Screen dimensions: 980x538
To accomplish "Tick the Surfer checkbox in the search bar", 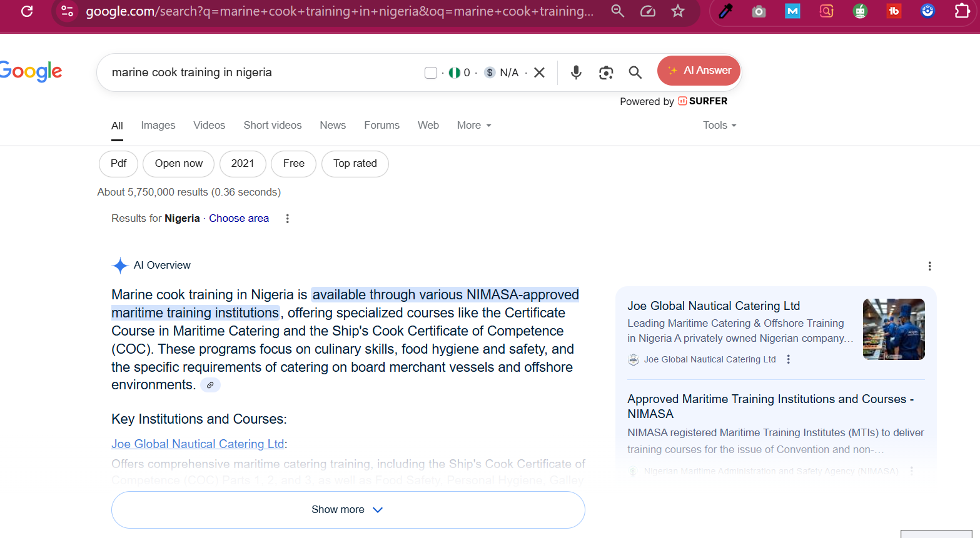I will (430, 72).
